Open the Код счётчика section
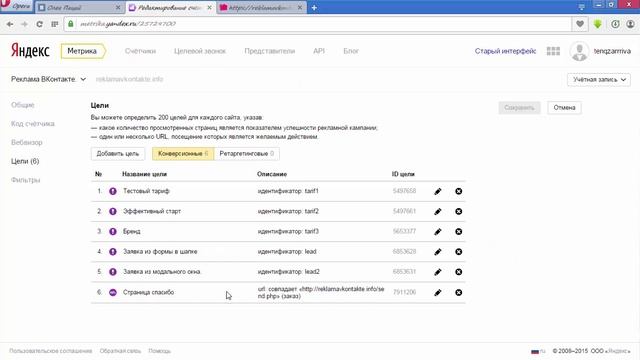Viewport: 640px width, 360px height. pos(33,124)
